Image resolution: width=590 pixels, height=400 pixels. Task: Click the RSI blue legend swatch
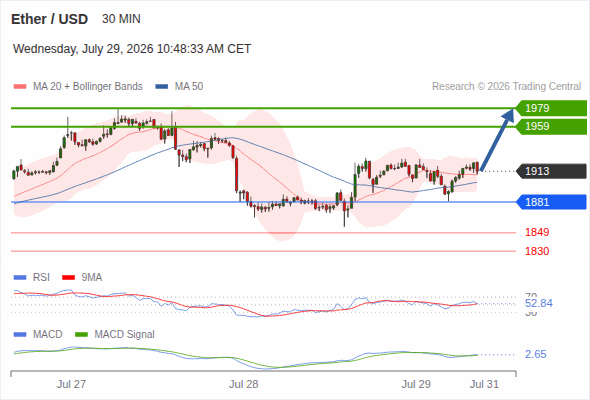pos(20,278)
